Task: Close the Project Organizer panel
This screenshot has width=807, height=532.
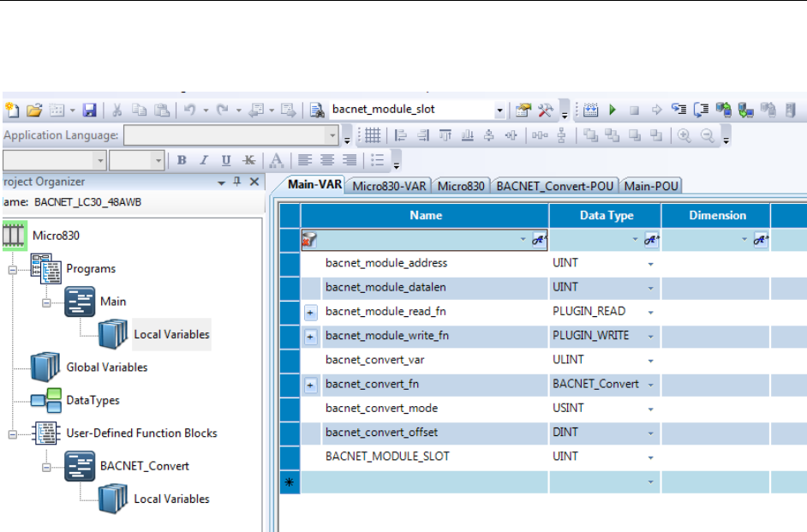Action: [254, 182]
